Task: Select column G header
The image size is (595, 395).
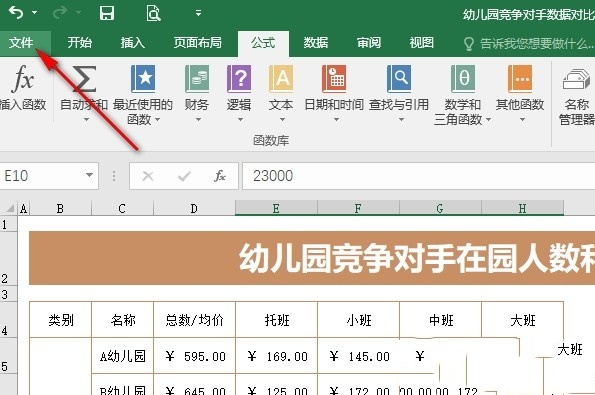Action: 440,208
